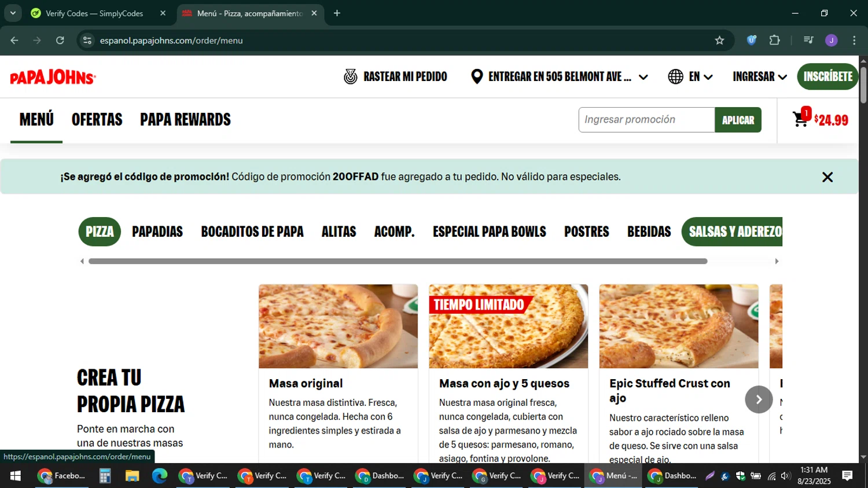Open a new browser tab
Viewport: 868px width, 488px height.
point(337,13)
